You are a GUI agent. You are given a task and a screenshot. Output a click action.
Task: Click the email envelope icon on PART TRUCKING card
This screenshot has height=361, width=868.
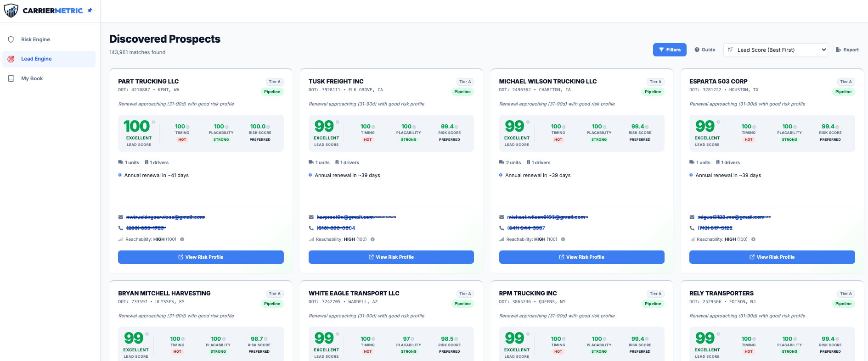[x=121, y=217]
